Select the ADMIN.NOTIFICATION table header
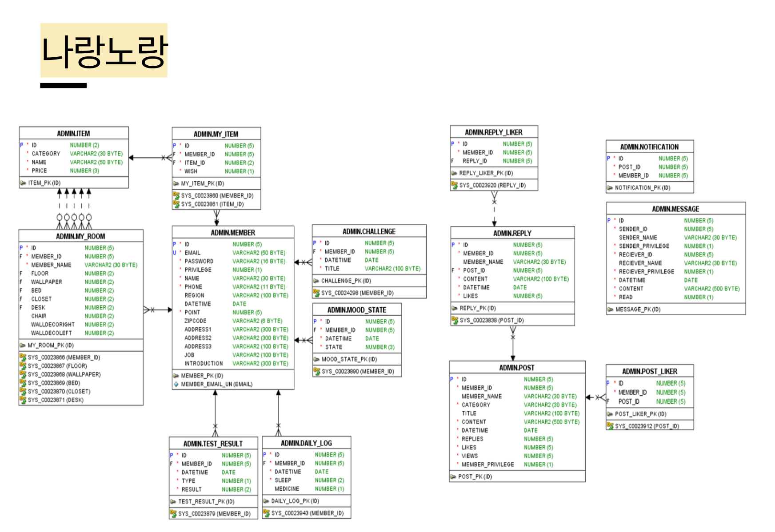This screenshot has width=775, height=532. point(650,147)
